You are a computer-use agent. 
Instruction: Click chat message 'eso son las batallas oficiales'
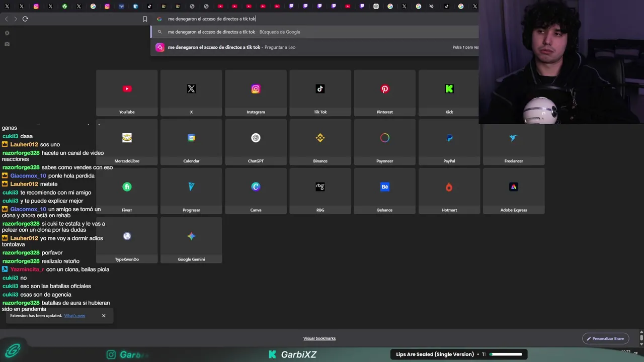click(x=55, y=286)
